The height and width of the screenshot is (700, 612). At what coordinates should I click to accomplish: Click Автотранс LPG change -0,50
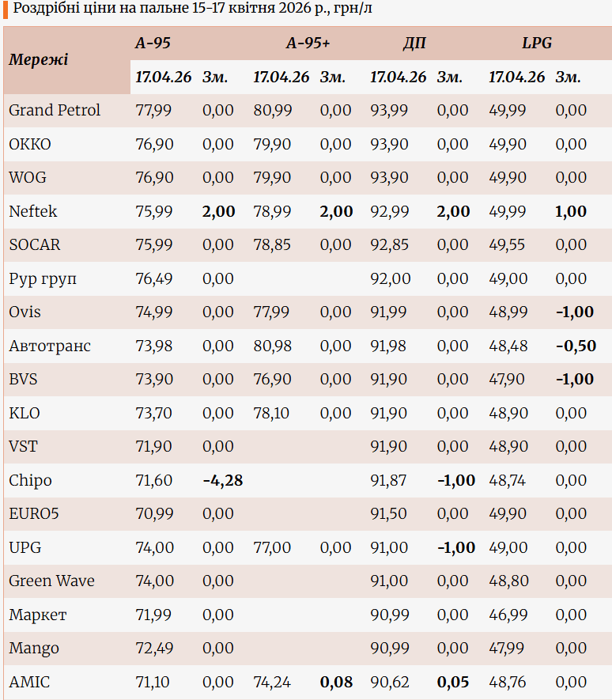pos(576,346)
